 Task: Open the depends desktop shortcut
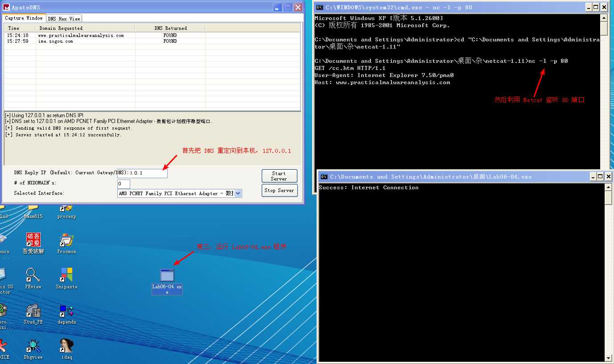point(66,314)
